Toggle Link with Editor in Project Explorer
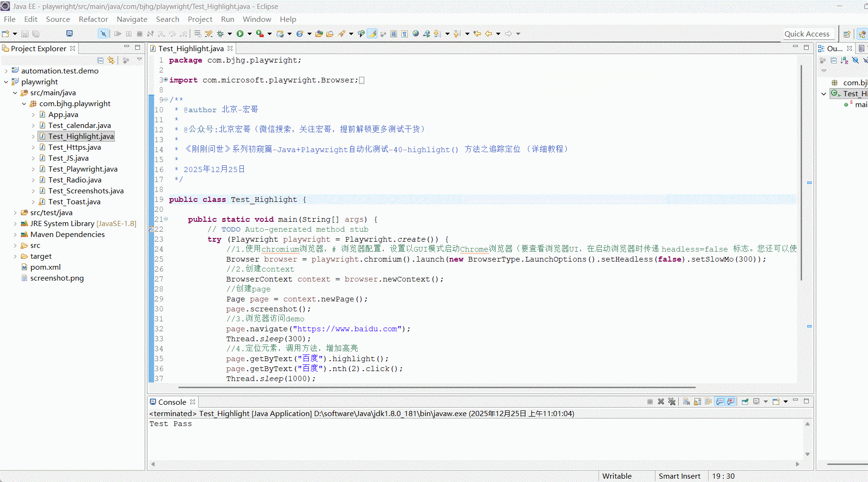Viewport: 868px width, 482px height. (x=111, y=60)
